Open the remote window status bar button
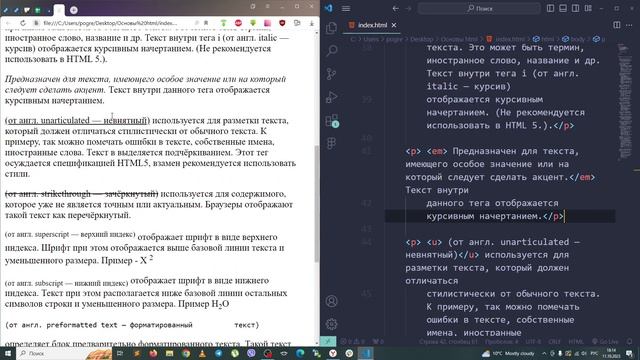The height and width of the screenshot is (360, 640). 328,341
